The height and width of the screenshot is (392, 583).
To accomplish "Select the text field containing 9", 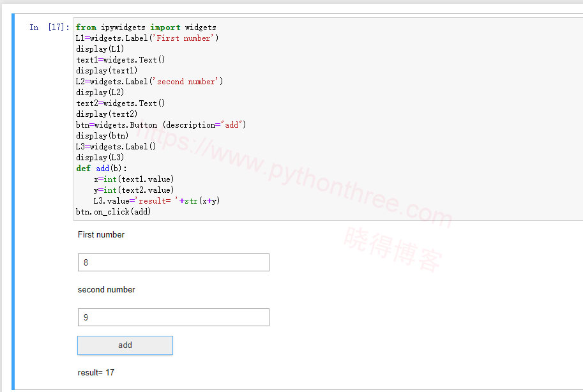I will (173, 317).
